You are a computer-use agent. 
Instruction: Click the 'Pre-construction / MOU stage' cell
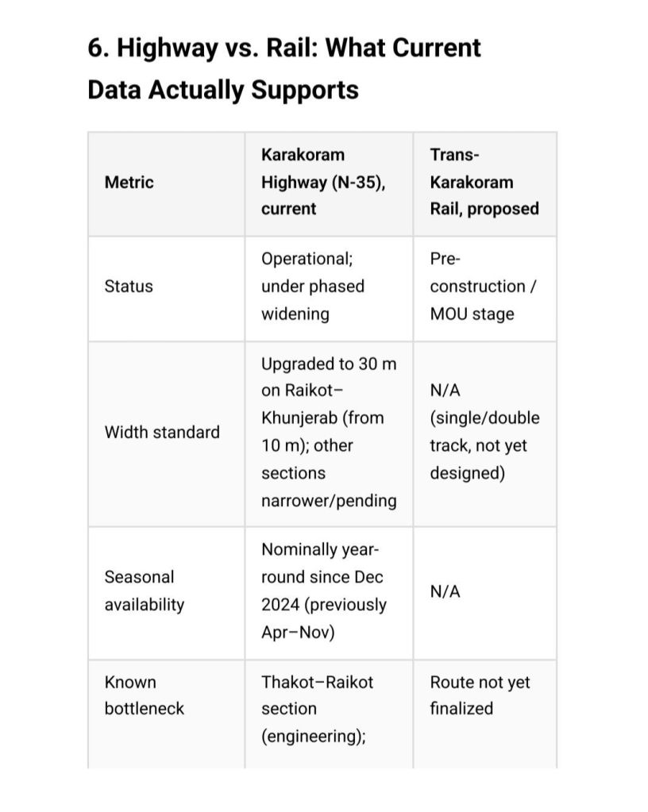(x=483, y=287)
